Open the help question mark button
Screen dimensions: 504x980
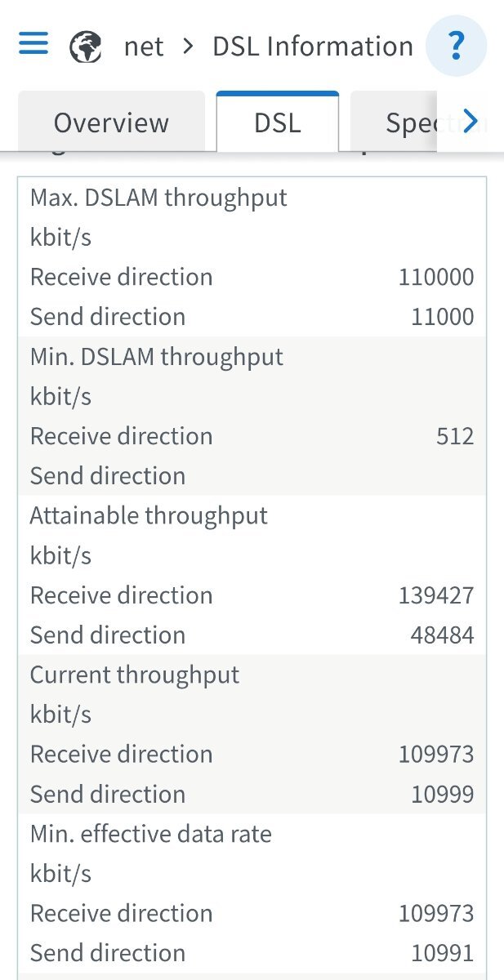[457, 45]
